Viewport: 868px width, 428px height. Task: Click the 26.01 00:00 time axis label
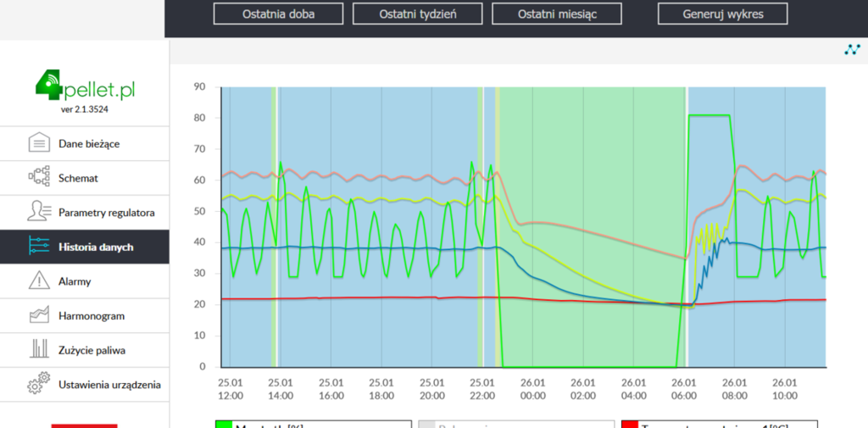[x=532, y=388]
